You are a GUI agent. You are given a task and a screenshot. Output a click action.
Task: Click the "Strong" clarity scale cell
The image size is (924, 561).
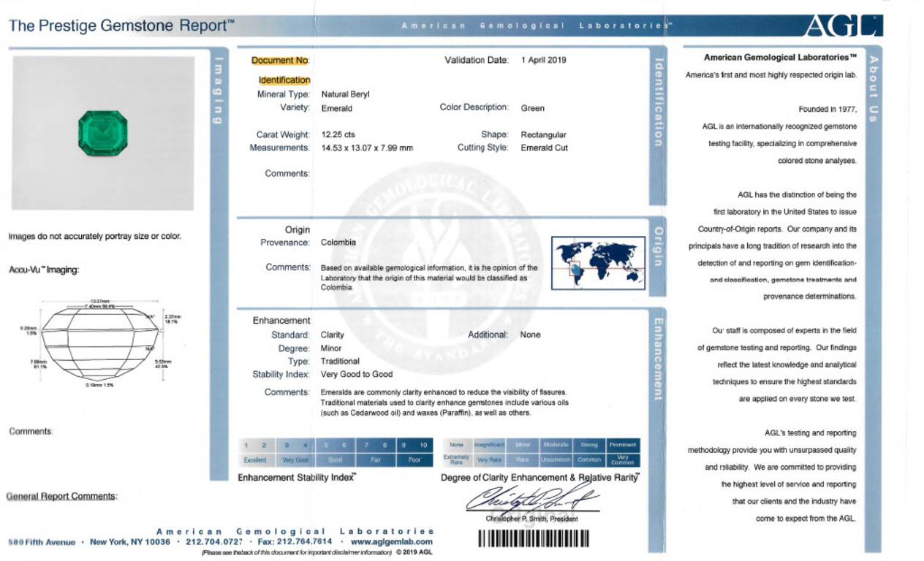(590, 445)
